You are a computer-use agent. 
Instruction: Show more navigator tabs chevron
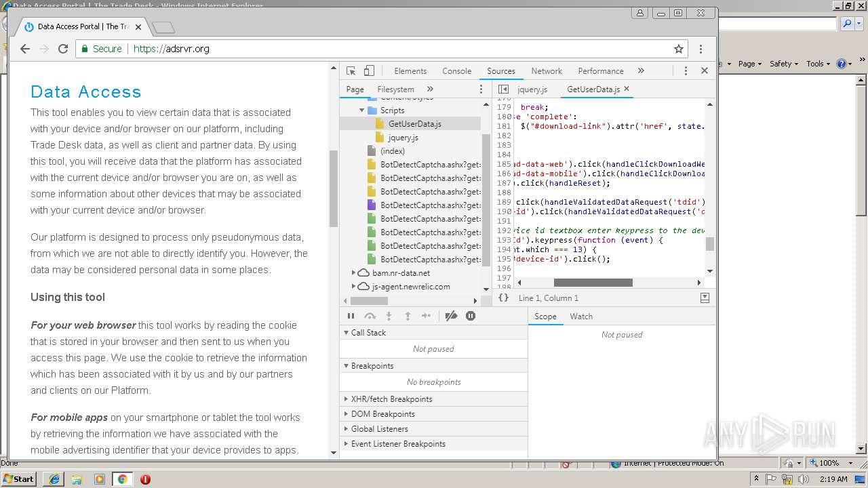tap(430, 89)
